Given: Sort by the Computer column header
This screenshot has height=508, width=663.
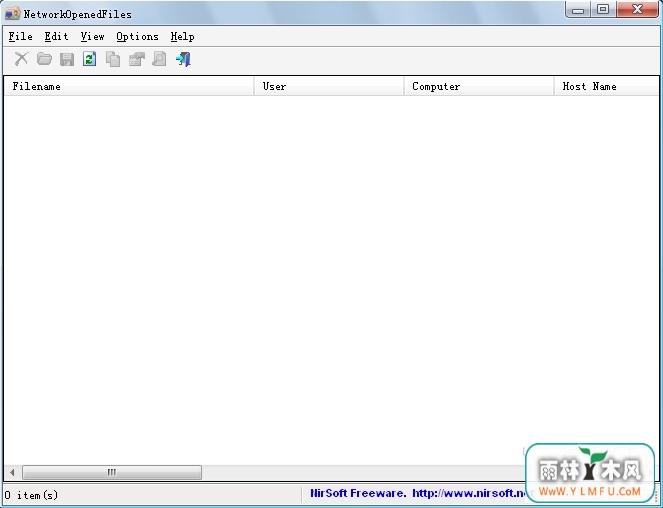Looking at the screenshot, I should point(479,86).
